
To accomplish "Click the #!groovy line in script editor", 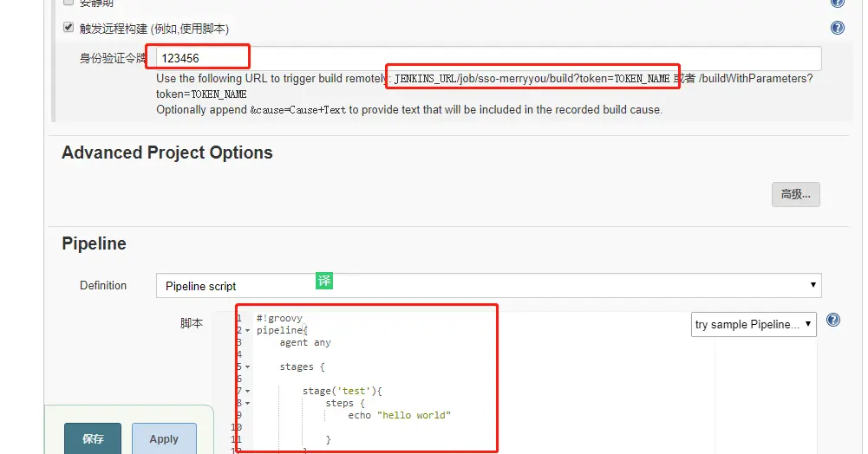I will pos(279,318).
